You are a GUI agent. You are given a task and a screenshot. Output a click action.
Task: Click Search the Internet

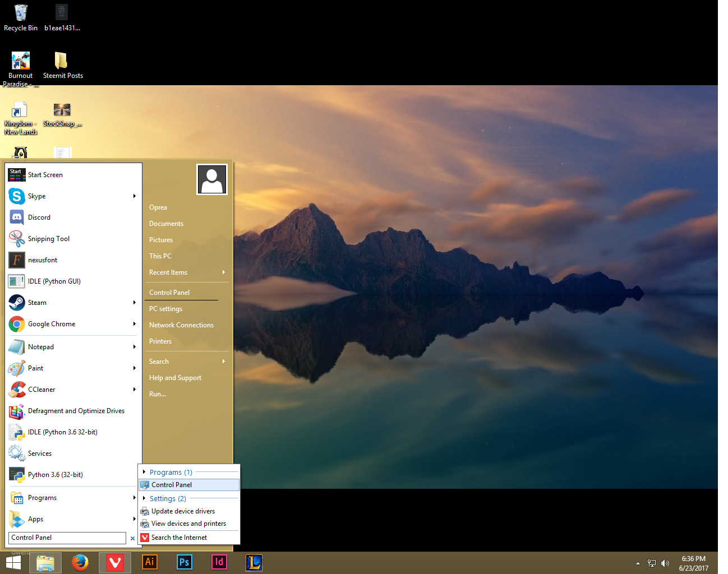coord(189,538)
